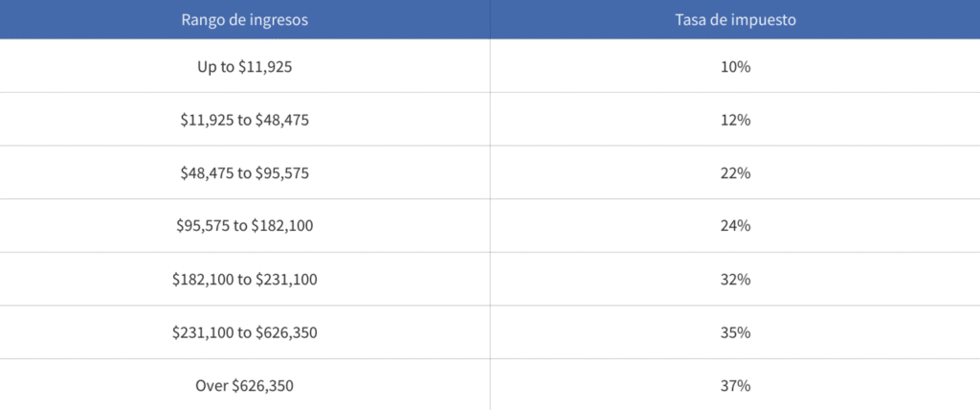This screenshot has width=980, height=410.
Task: Select the 12% tax rate cell
Action: click(x=736, y=121)
